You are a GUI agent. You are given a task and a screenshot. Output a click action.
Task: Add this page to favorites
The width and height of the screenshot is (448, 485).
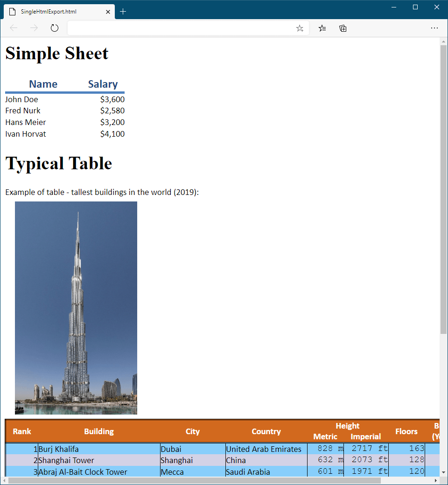299,28
